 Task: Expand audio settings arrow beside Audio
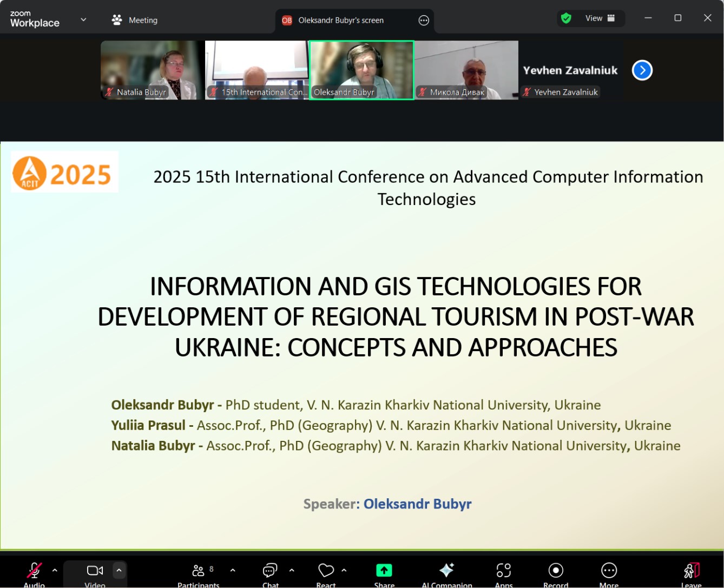[55, 570]
